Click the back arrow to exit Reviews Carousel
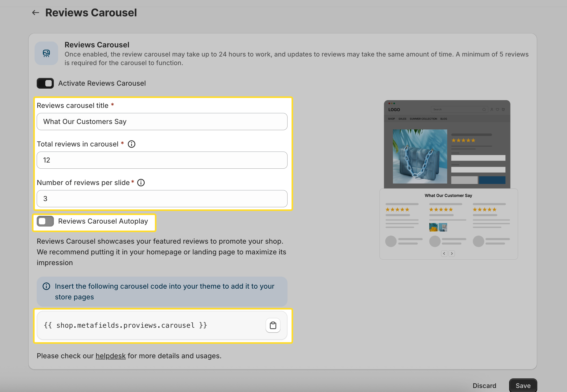This screenshot has height=392, width=567. pyautogui.click(x=36, y=12)
